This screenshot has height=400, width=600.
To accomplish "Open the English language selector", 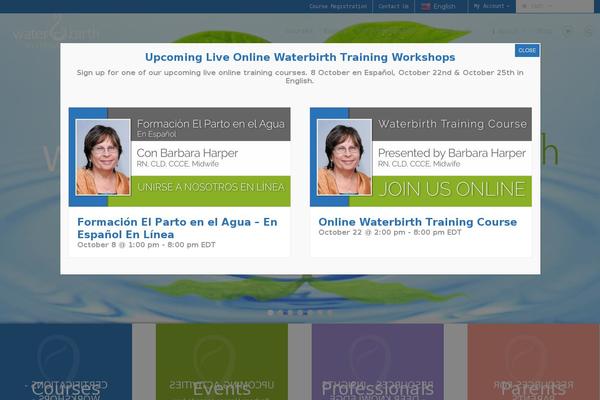I will click(x=439, y=7).
